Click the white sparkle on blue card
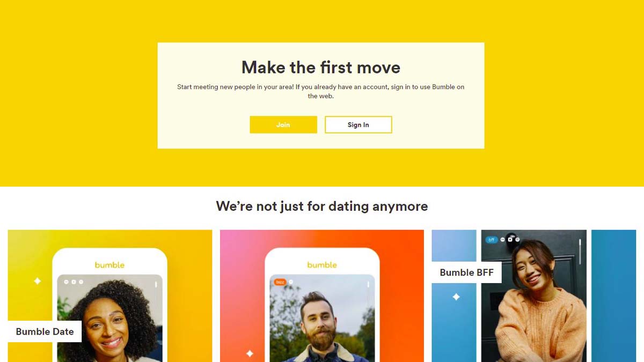 coord(456,297)
